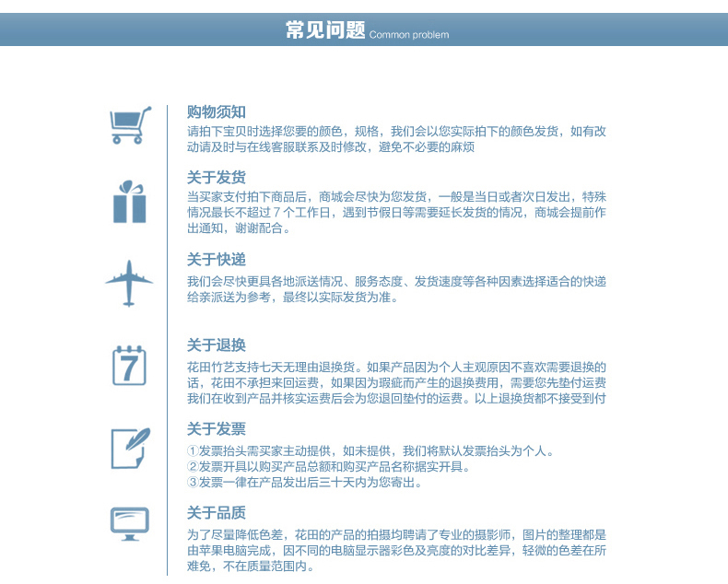Click the 关于品质 heading
728x584 pixels.
tap(217, 513)
